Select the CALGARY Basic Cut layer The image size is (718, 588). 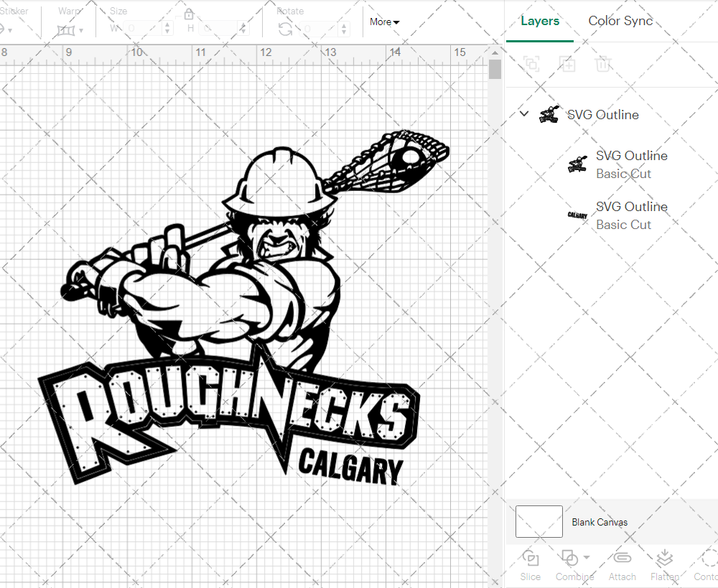pos(632,215)
